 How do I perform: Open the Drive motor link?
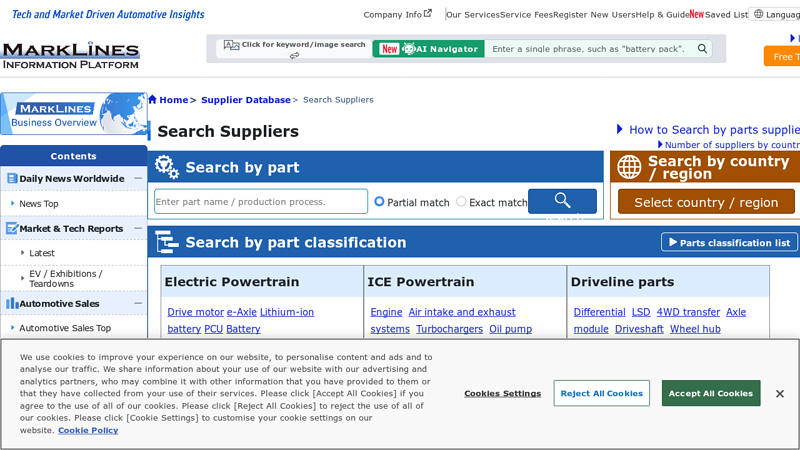click(195, 312)
